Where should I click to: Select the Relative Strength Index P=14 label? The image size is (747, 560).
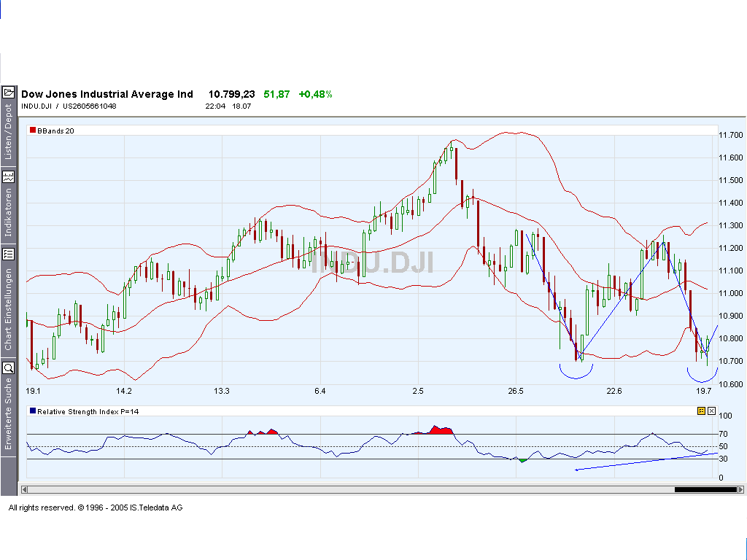(x=88, y=412)
